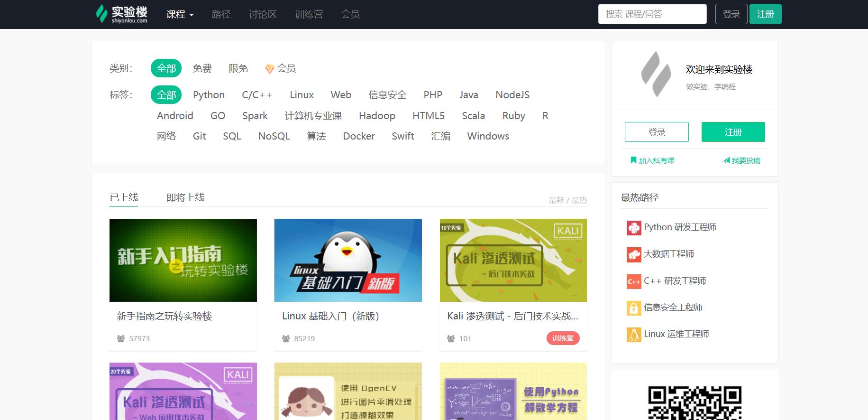Filter courses by R tag
The height and width of the screenshot is (420, 868).
pos(545,116)
